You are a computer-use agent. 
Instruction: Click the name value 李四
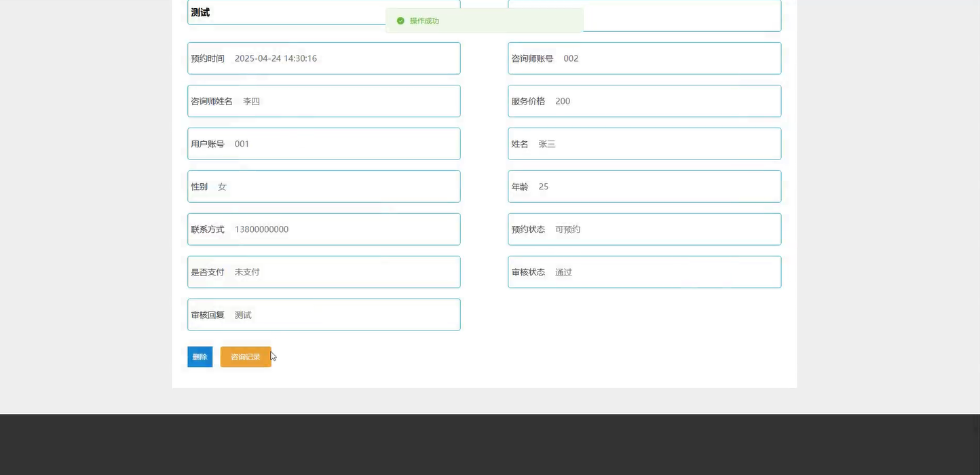(x=251, y=101)
